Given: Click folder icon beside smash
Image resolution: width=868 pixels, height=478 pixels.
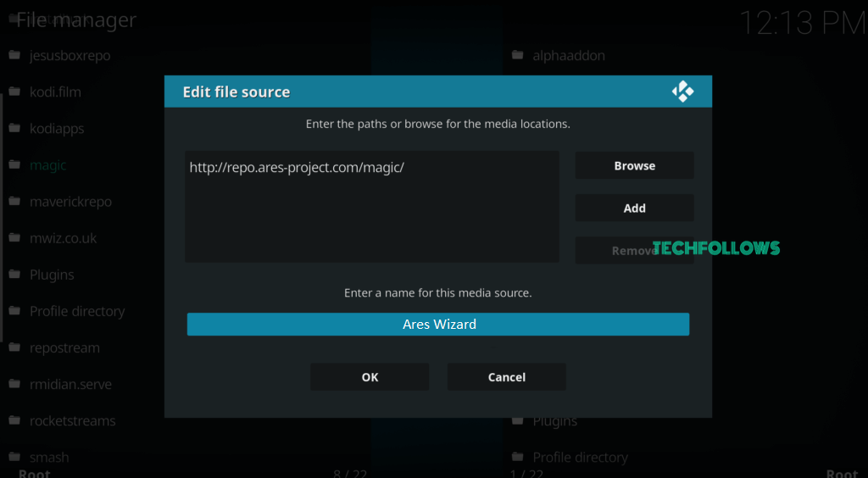Looking at the screenshot, I should 15,457.
